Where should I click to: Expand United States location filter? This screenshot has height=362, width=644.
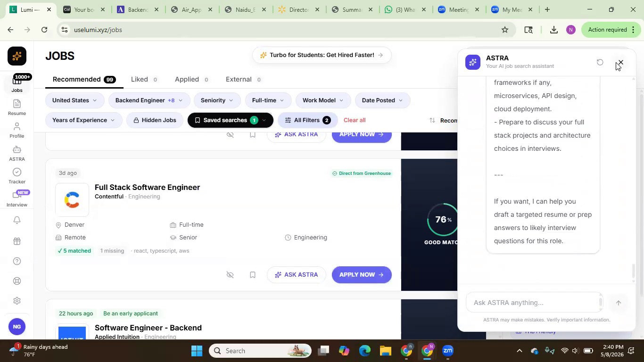pos(75,100)
